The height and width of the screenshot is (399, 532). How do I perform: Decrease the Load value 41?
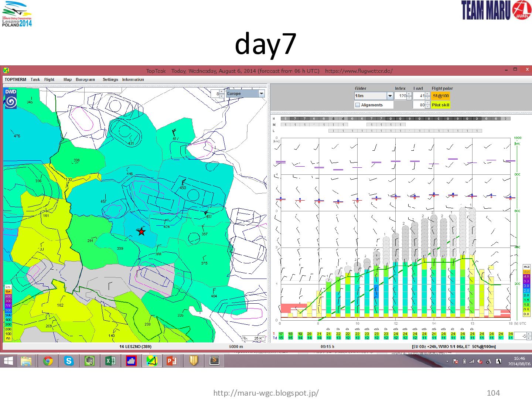point(428,98)
